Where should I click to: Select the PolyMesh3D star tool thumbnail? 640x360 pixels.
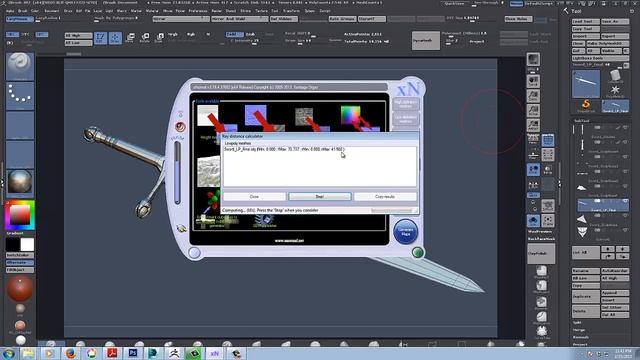pyautogui.click(x=616, y=91)
